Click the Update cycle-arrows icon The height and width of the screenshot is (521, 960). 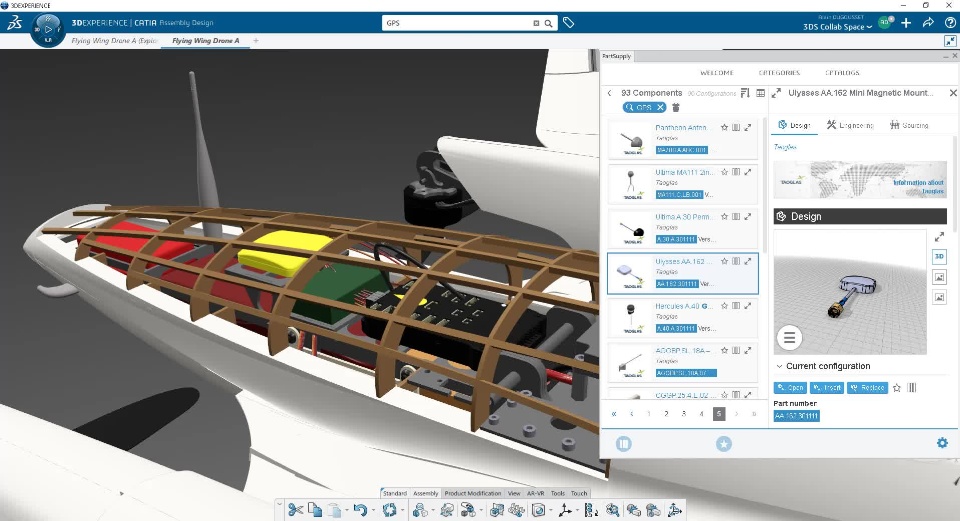click(389, 509)
